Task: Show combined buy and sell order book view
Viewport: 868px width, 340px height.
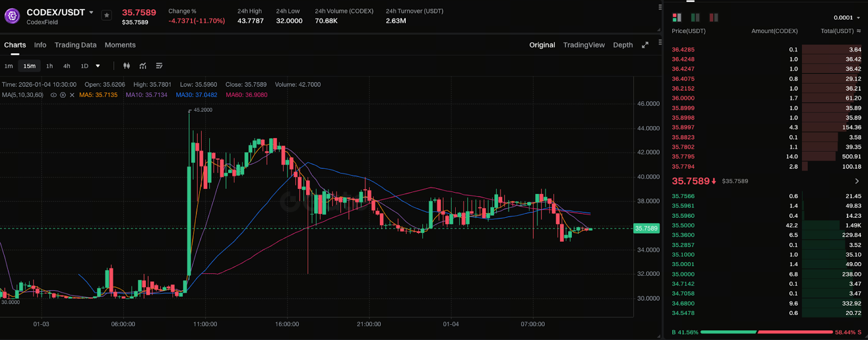Action: coord(676,17)
